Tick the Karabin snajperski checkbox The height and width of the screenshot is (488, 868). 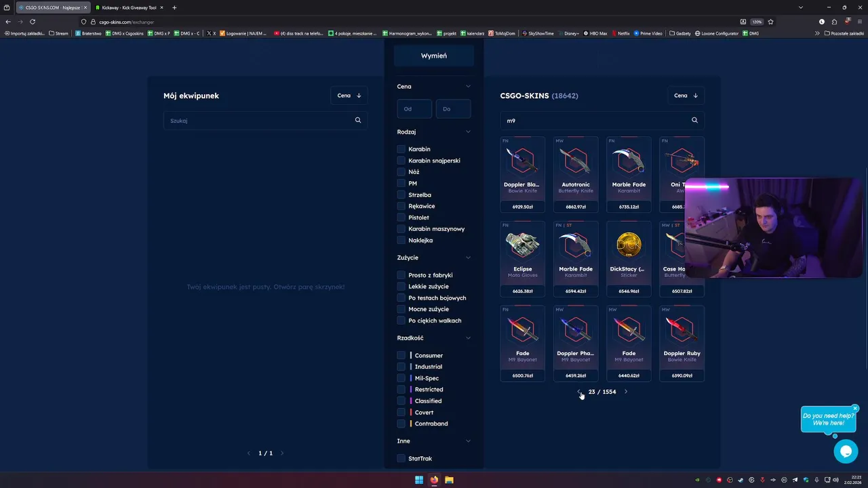coord(401,161)
